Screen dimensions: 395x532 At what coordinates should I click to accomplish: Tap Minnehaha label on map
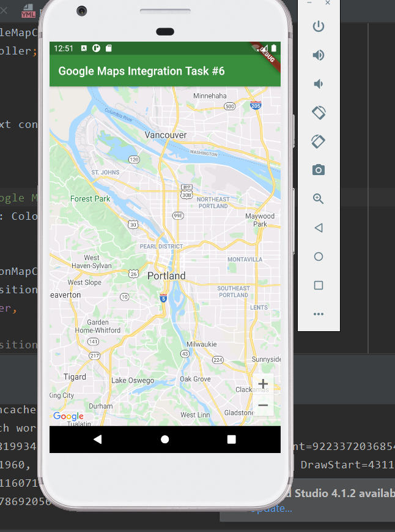tap(210, 96)
